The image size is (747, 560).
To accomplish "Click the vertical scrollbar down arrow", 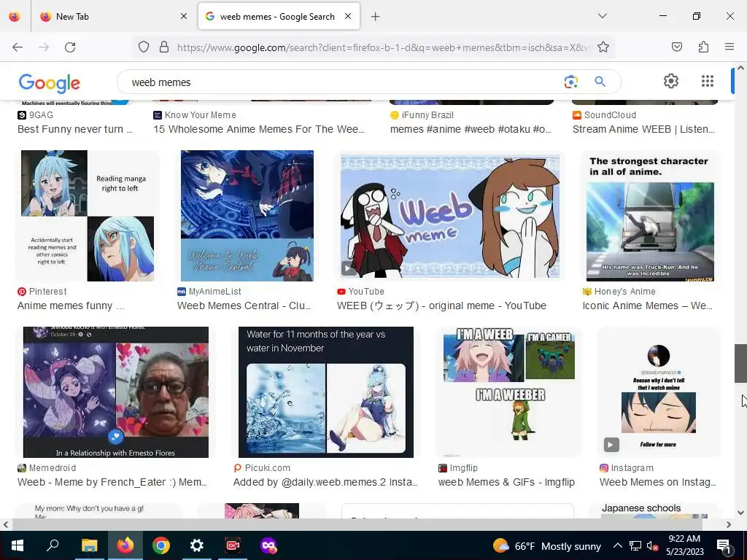I will [740, 513].
